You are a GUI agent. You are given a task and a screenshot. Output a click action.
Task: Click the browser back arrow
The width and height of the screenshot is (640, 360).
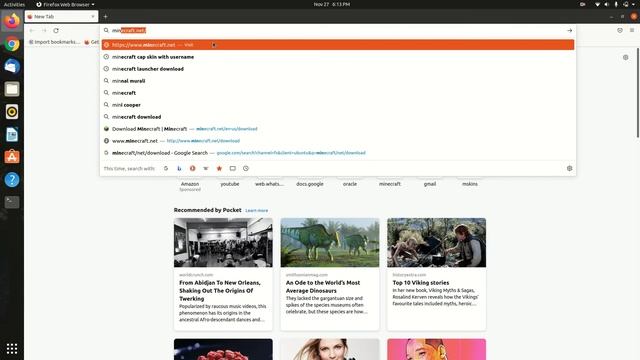coord(32,31)
